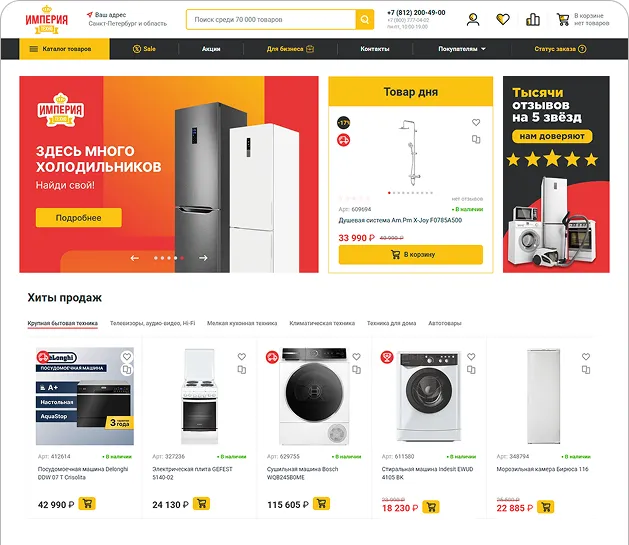Favorite the product of the day
629x545 pixels.
[x=476, y=122]
